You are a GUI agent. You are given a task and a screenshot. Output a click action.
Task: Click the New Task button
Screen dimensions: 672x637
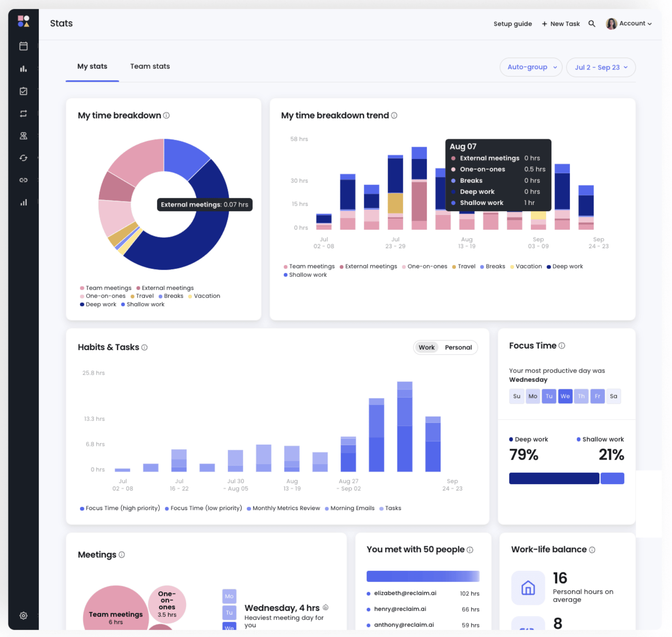(560, 24)
